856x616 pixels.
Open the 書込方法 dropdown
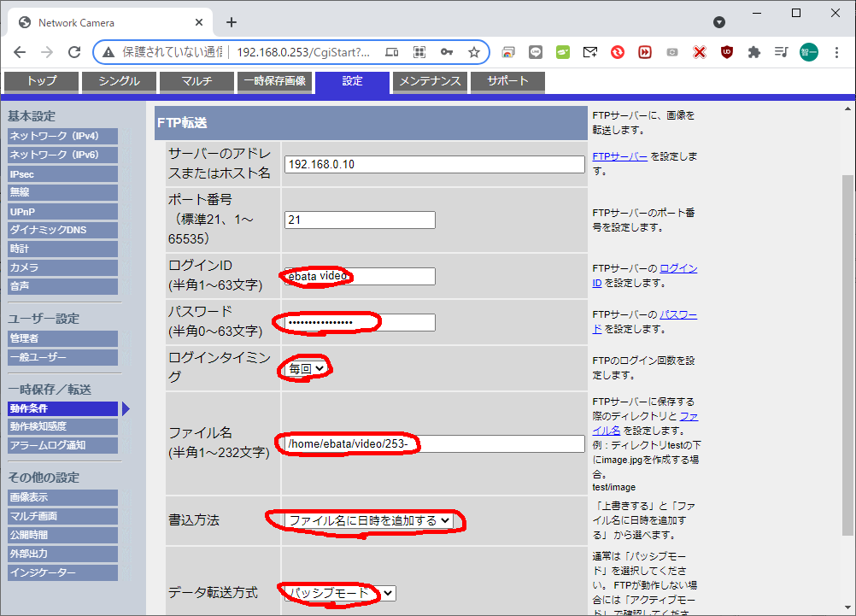(369, 520)
